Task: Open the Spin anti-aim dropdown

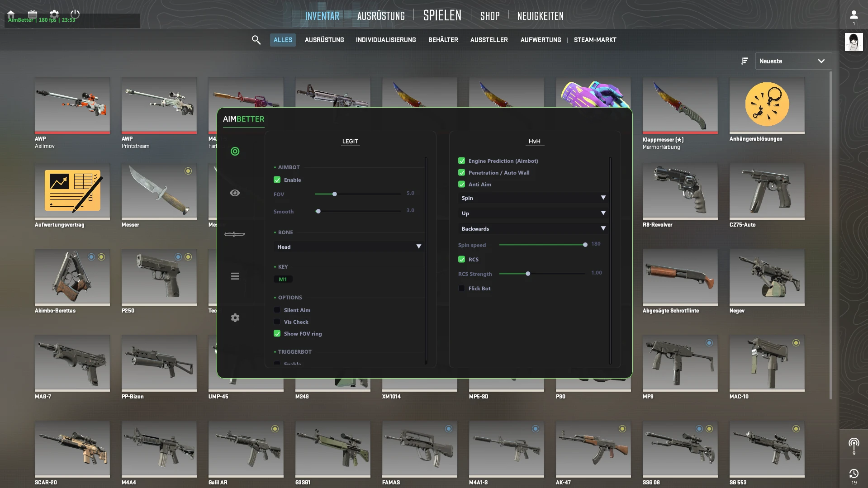Action: [533, 198]
